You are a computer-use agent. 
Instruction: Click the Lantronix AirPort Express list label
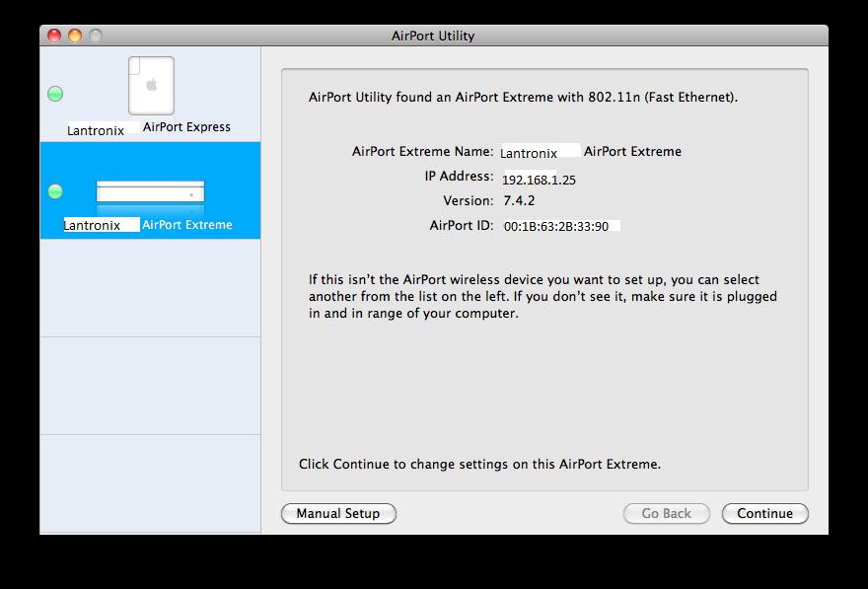pos(149,127)
